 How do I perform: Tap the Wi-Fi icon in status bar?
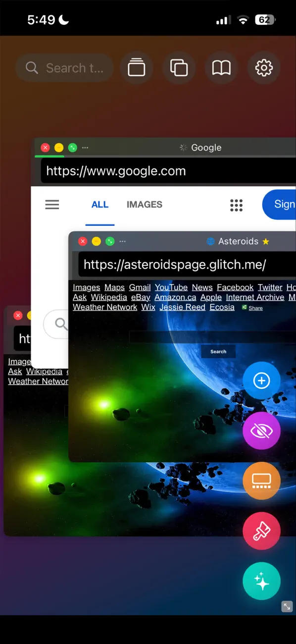point(243,20)
